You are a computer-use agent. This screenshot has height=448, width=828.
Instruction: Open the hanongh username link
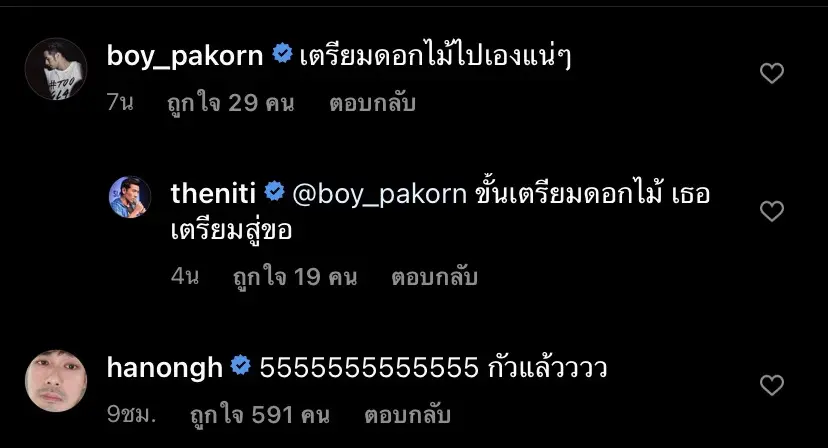point(165,368)
